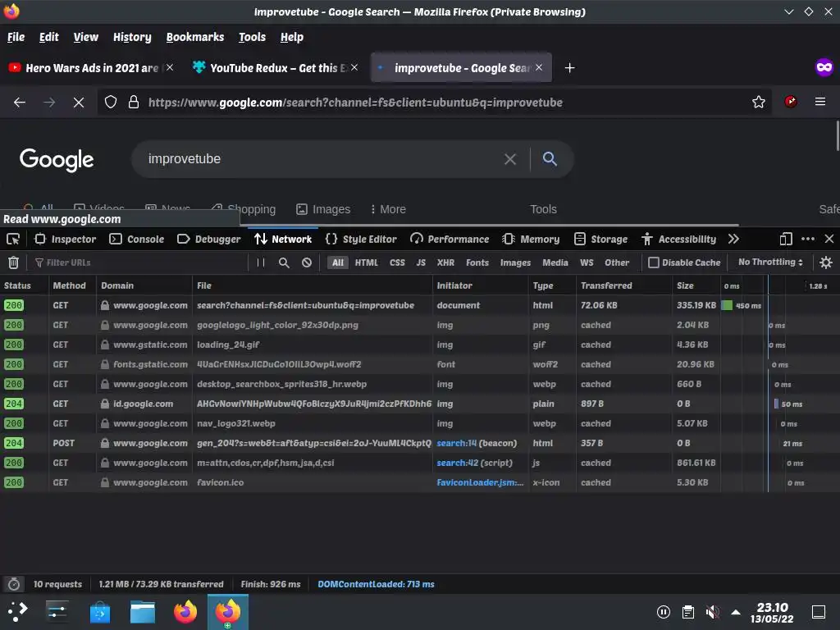Clear network log with trash icon
The image size is (840, 630).
pyautogui.click(x=13, y=262)
